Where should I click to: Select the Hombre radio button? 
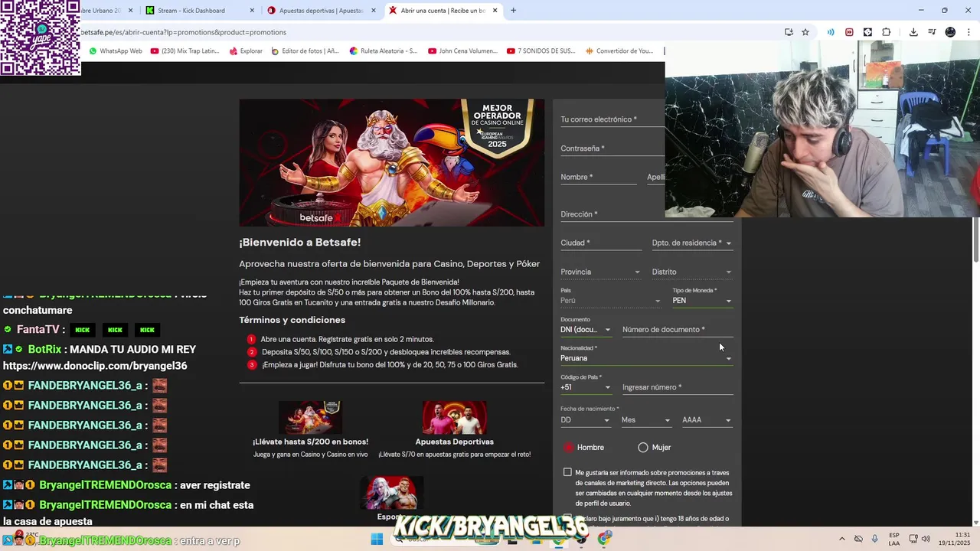(x=568, y=448)
